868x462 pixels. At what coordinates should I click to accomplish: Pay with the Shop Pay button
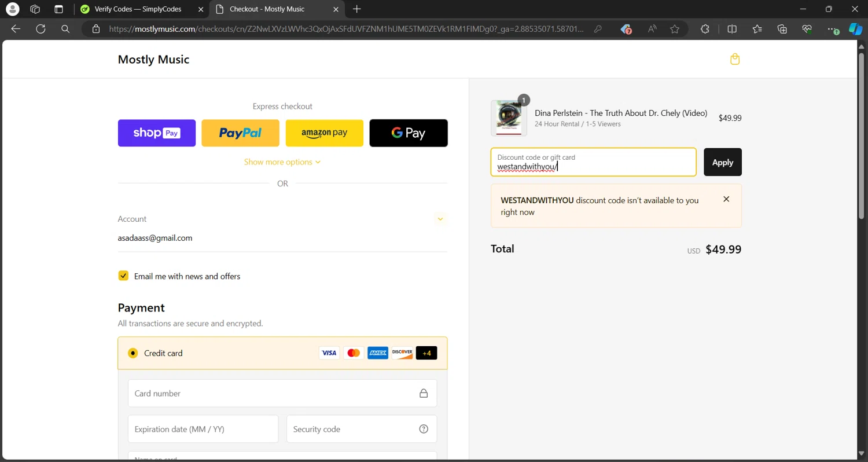pyautogui.click(x=157, y=133)
